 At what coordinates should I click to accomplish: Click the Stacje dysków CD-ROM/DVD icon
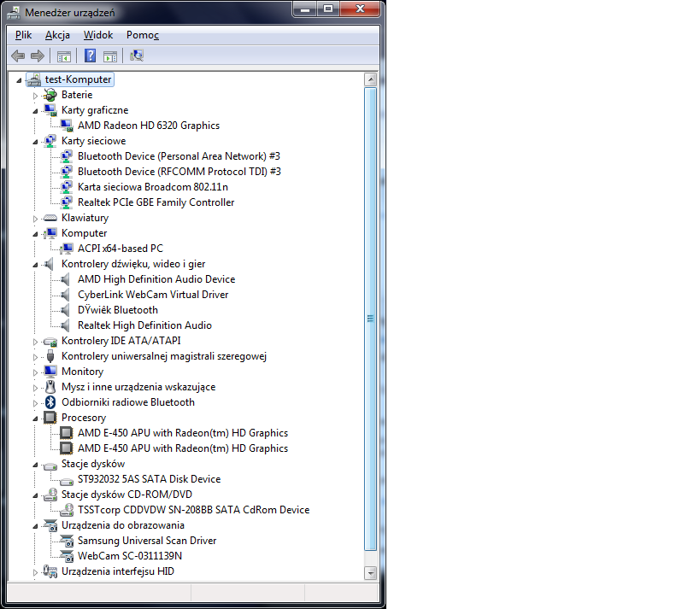point(50,495)
